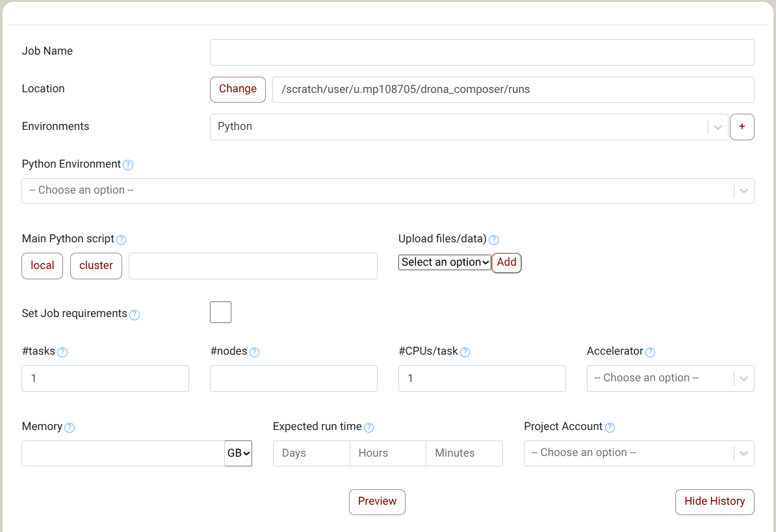Click help icon next to Python Environment
The width and height of the screenshot is (776, 532).
tap(128, 165)
